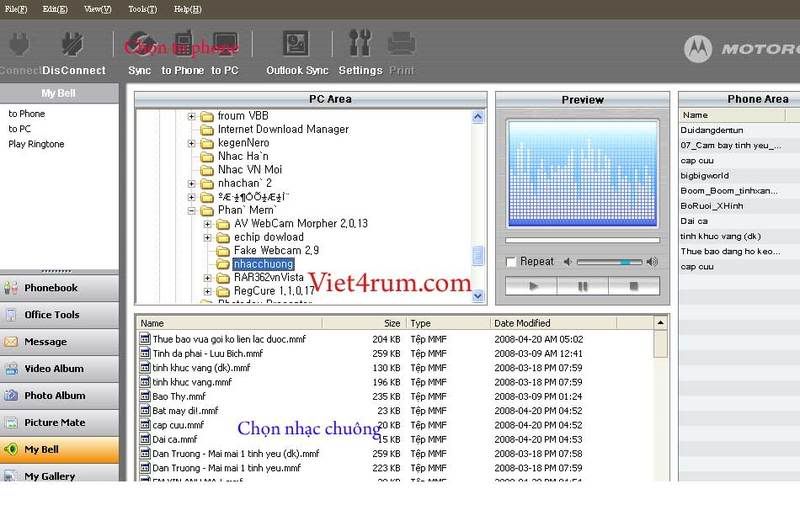Click the DisConnect toolbar icon
800x505 pixels.
[x=73, y=44]
